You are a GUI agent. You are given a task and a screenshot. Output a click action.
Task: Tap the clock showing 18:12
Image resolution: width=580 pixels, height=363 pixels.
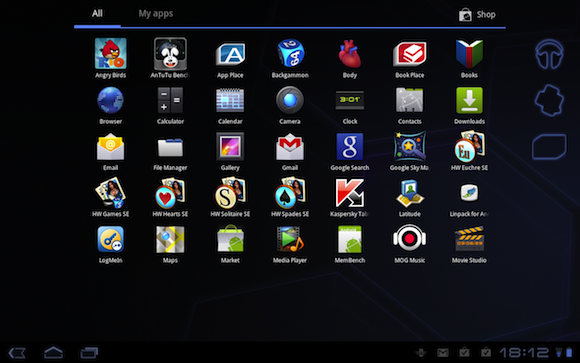coord(525,352)
